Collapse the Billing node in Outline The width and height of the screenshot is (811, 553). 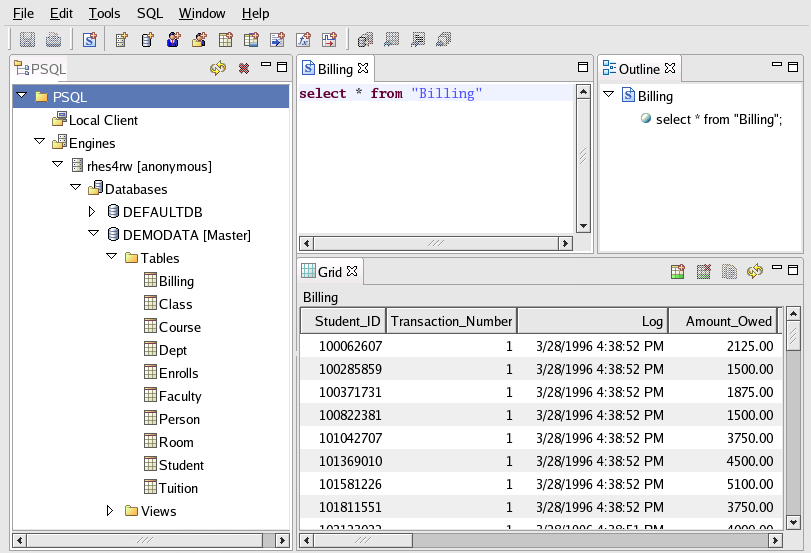[x=608, y=96]
